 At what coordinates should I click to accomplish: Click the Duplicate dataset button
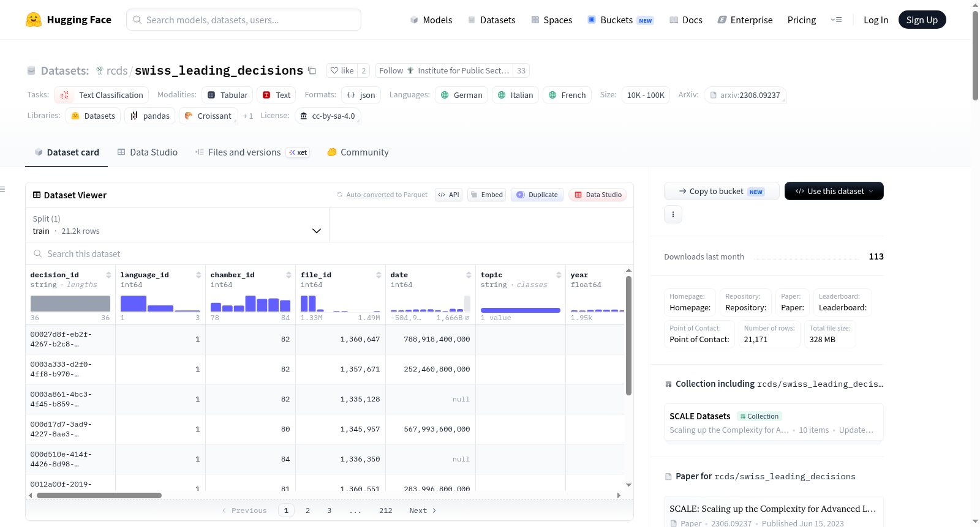coord(537,195)
